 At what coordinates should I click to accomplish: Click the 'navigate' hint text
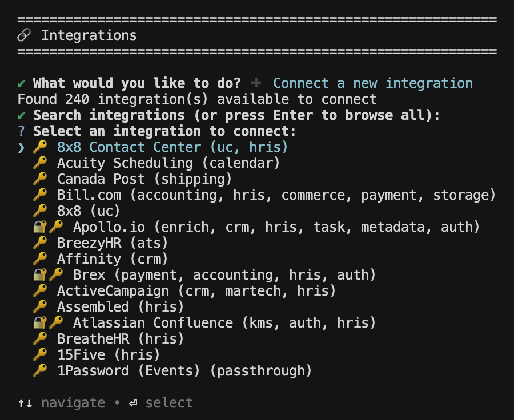[x=73, y=403]
